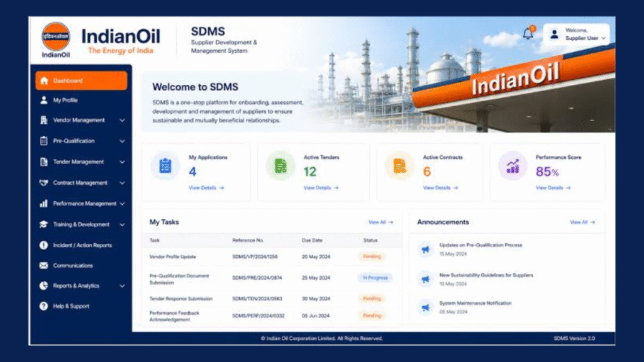Click the Active Tenders card icon
This screenshot has height=362, width=644.
tap(280, 166)
